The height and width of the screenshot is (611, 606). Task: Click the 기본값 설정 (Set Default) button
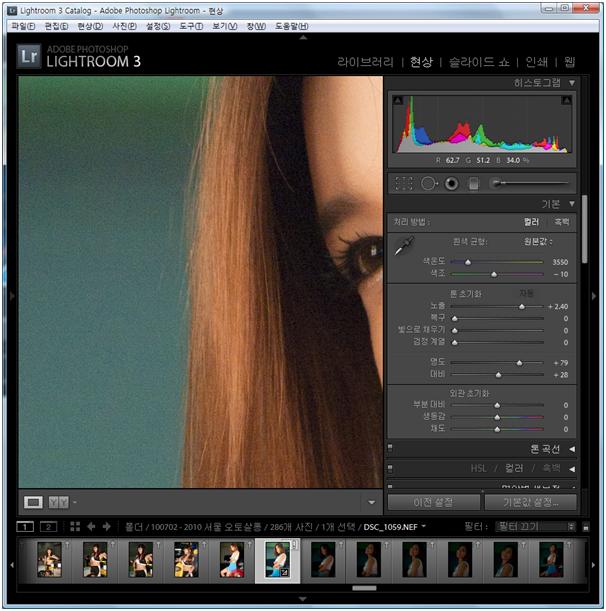click(530, 502)
